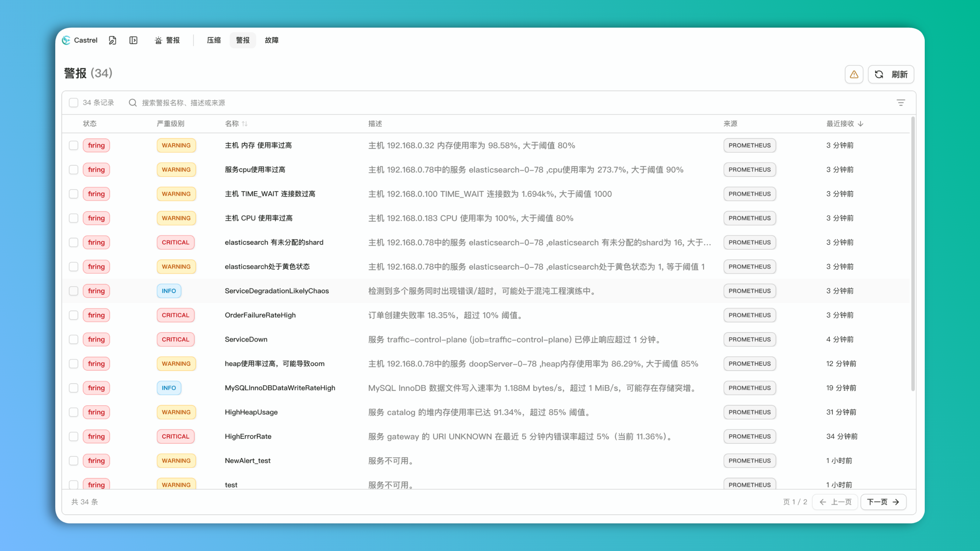Click PROMETHEUS badge on HighErrorRate row
The width and height of the screenshot is (980, 551).
click(x=750, y=437)
